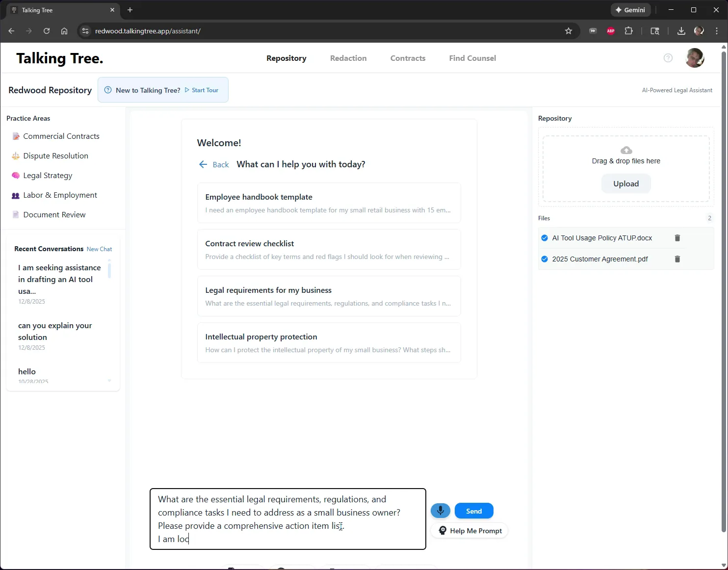728x570 pixels.
Task: Open a new browser tab
Action: (x=130, y=10)
